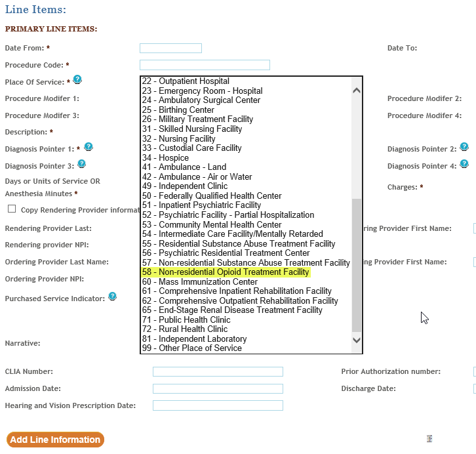Choose 34 - Hospice option
476x454 pixels.
pyautogui.click(x=247, y=157)
